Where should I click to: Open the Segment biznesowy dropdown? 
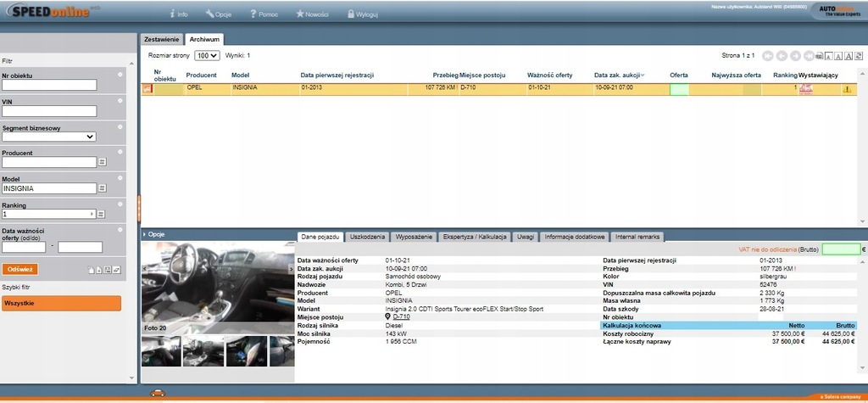[x=49, y=136]
